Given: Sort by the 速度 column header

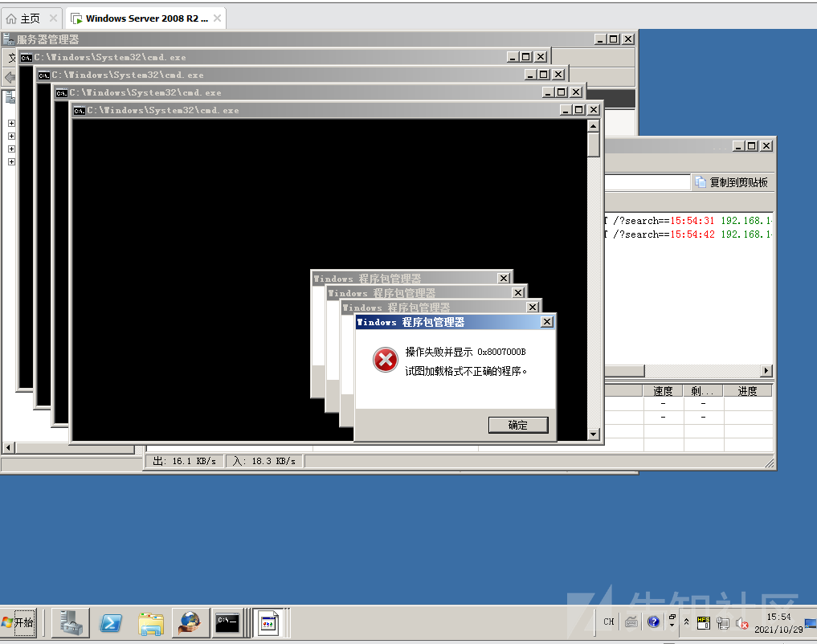Looking at the screenshot, I should (663, 390).
